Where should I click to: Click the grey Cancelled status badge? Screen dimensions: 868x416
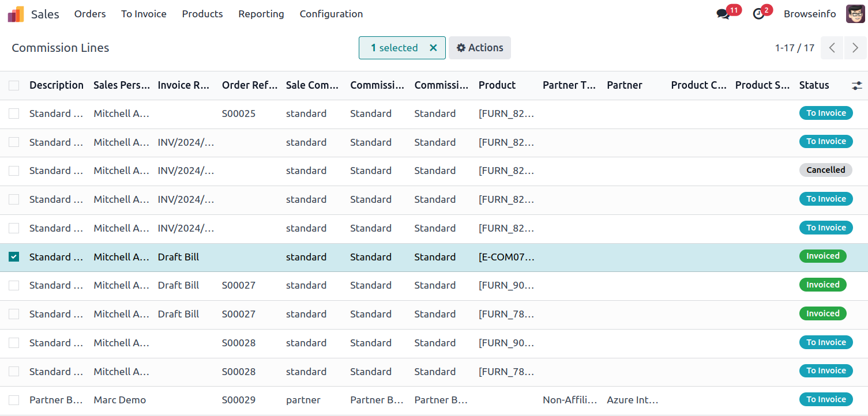pyautogui.click(x=825, y=170)
